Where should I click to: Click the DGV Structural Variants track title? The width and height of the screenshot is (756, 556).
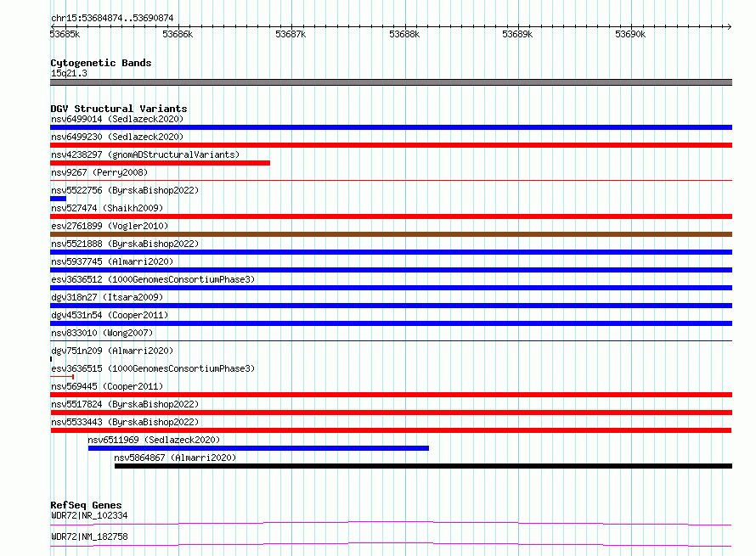point(119,109)
